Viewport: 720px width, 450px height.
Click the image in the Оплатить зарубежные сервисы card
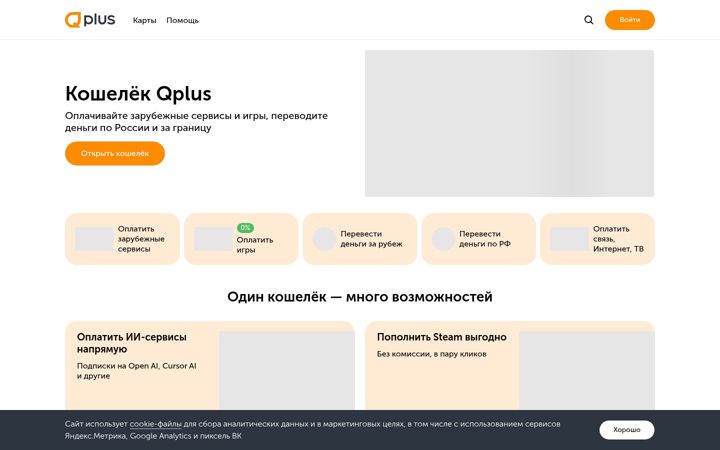click(x=94, y=239)
